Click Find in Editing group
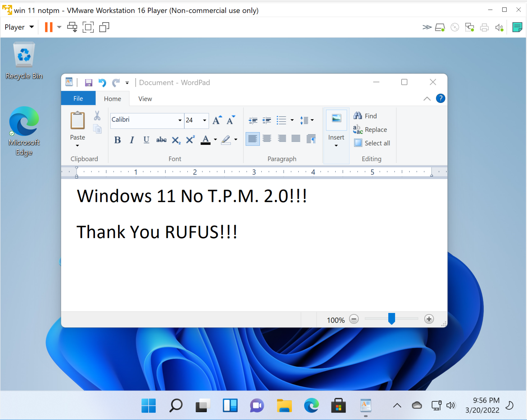Image resolution: width=527 pixels, height=420 pixels. tap(365, 116)
